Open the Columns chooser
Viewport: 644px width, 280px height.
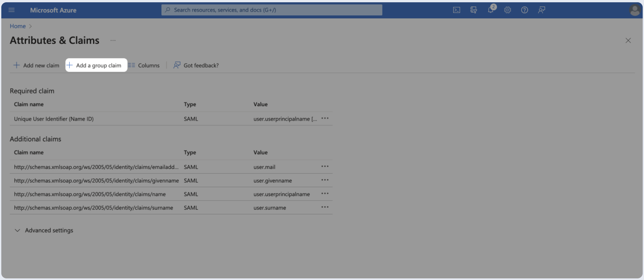point(144,65)
